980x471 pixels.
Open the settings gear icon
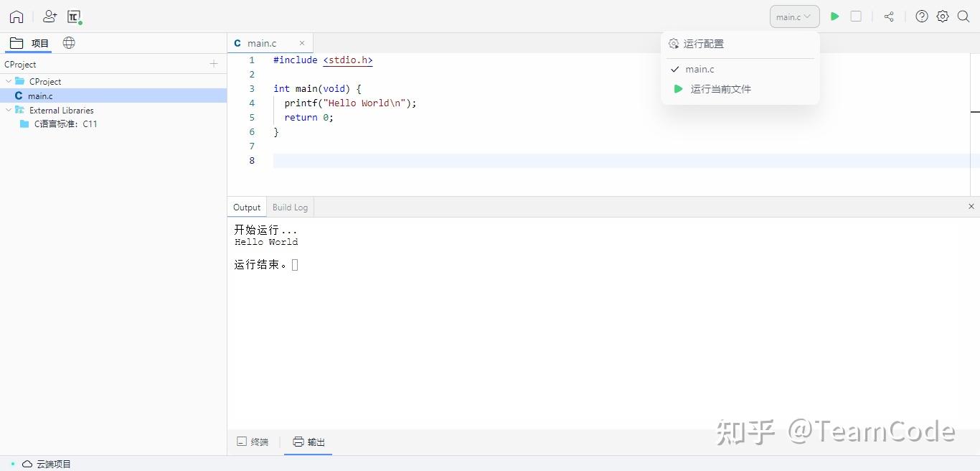click(943, 17)
